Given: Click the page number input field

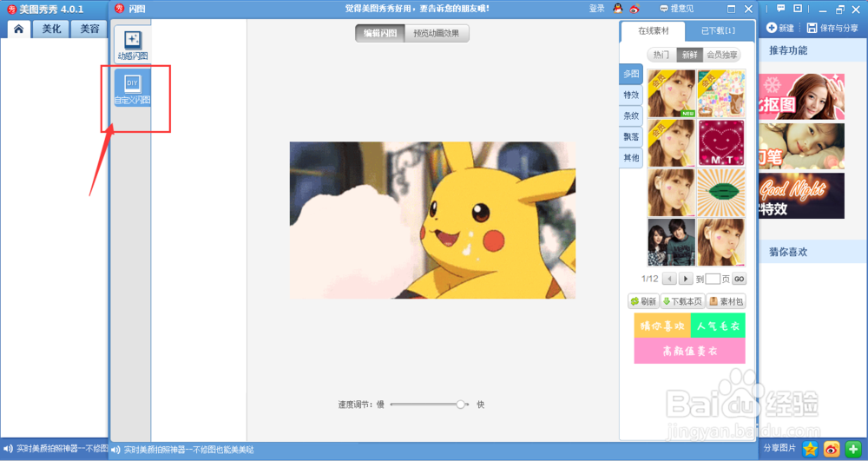Looking at the screenshot, I should (x=713, y=279).
